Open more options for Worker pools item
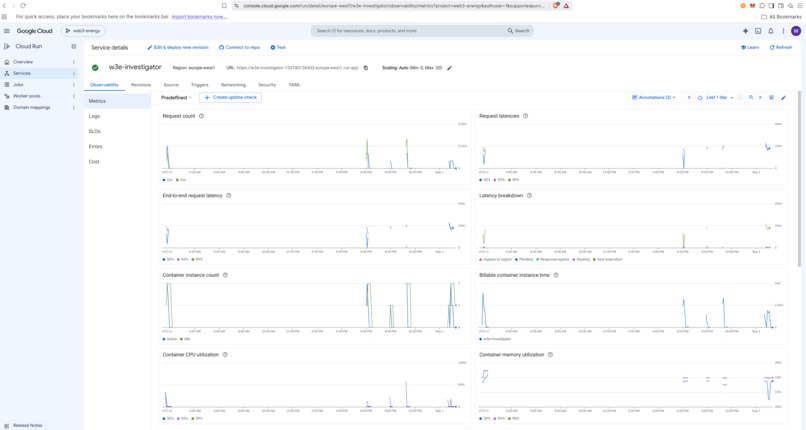The image size is (806, 430). pos(74,96)
